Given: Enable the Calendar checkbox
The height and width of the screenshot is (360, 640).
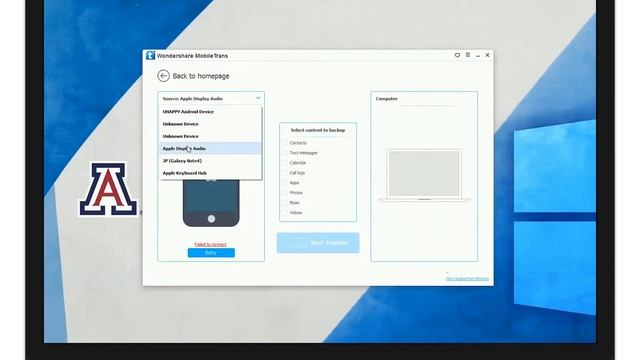Looking at the screenshot, I should click(285, 163).
